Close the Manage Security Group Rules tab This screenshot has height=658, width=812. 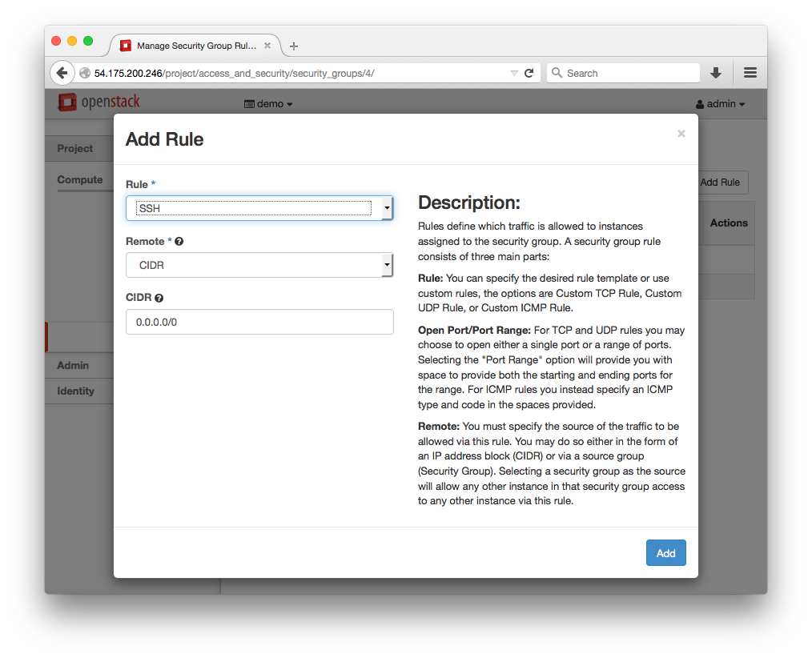click(x=267, y=46)
